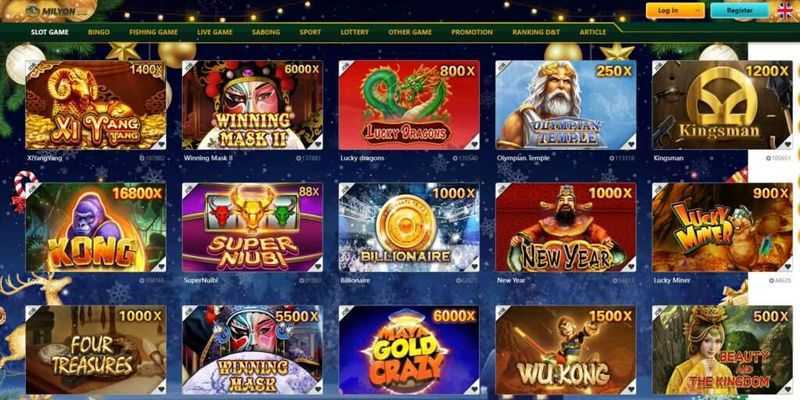The height and width of the screenshot is (400, 800).
Task: Open the RANKING D&T menu item
Action: [536, 32]
